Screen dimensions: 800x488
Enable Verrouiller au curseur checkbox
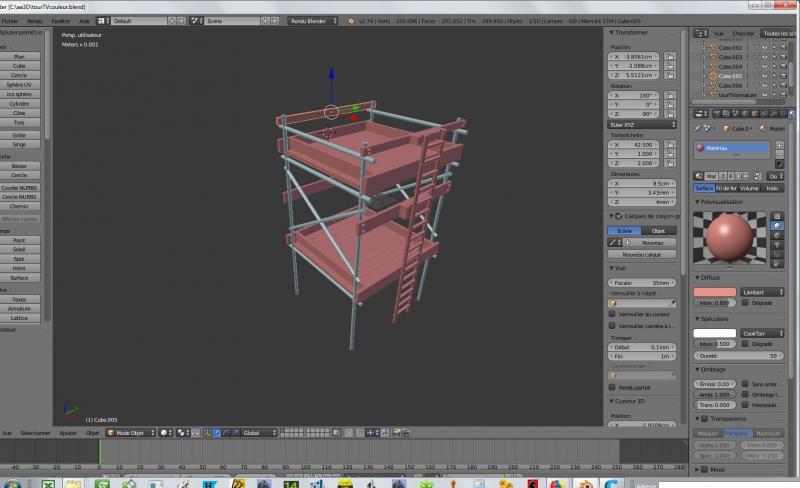(613, 313)
